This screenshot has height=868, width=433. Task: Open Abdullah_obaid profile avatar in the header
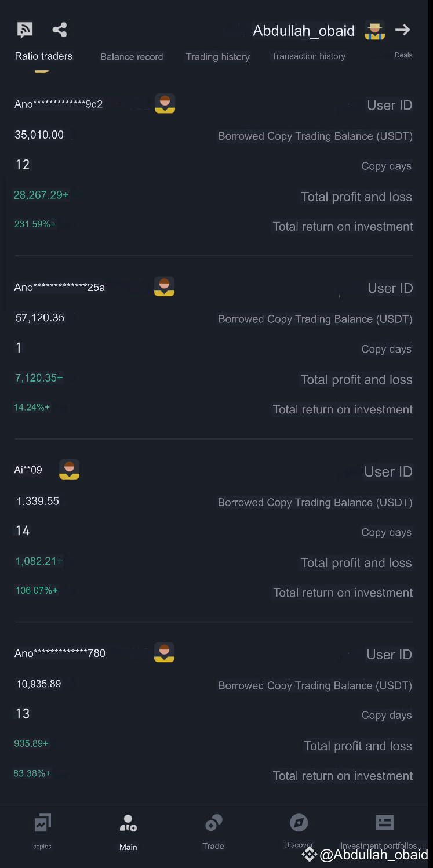click(x=375, y=31)
